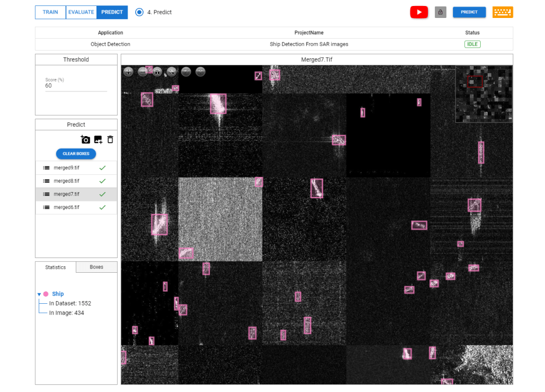
Task: Click the home reset-view icon in the viewer
Action: click(x=157, y=71)
